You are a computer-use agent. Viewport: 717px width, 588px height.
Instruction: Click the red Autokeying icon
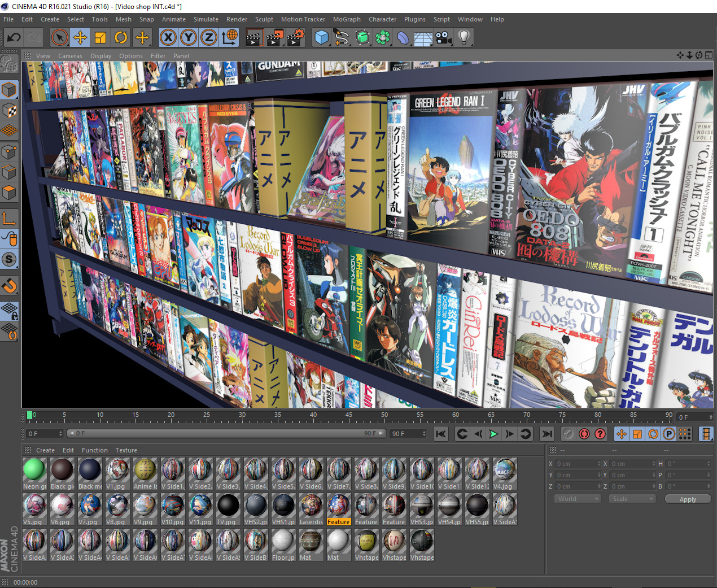pos(584,434)
